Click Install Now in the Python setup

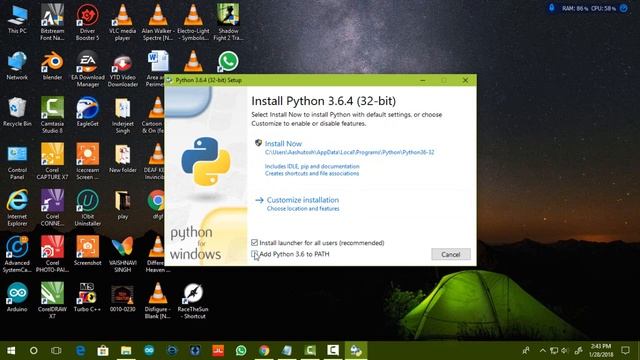(283, 144)
